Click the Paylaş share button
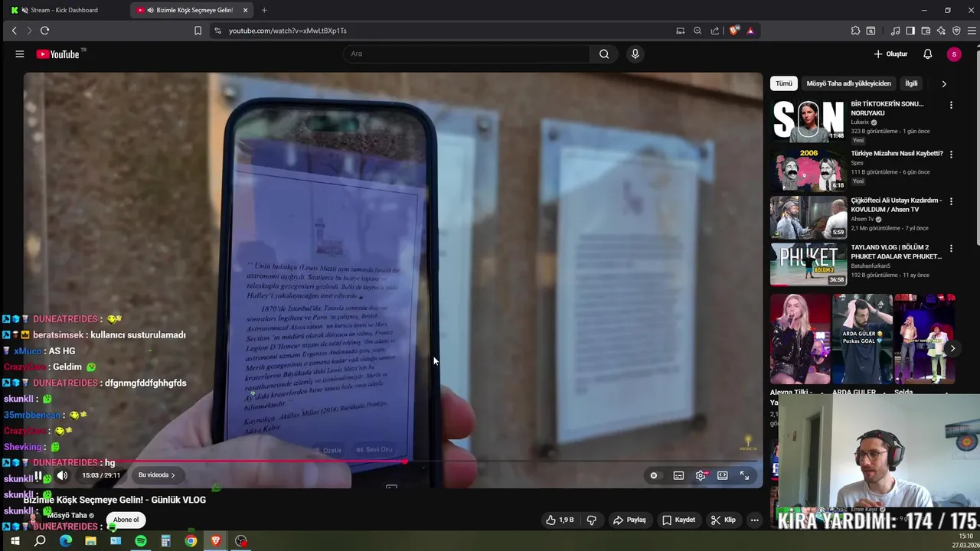 [629, 520]
